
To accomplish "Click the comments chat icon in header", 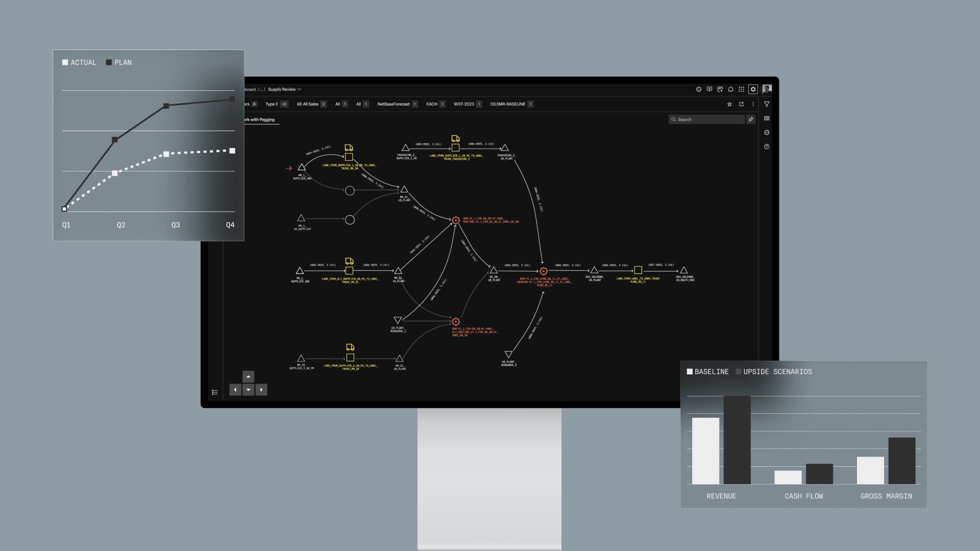I will point(709,89).
